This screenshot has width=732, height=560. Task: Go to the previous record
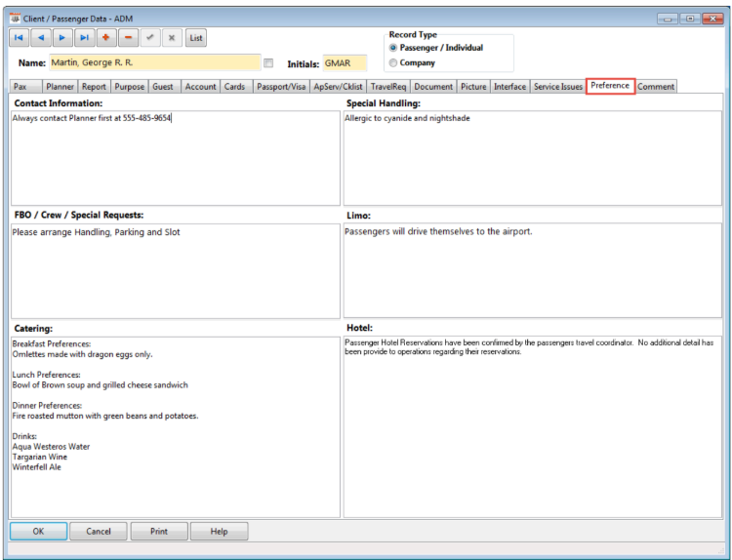(x=40, y=38)
